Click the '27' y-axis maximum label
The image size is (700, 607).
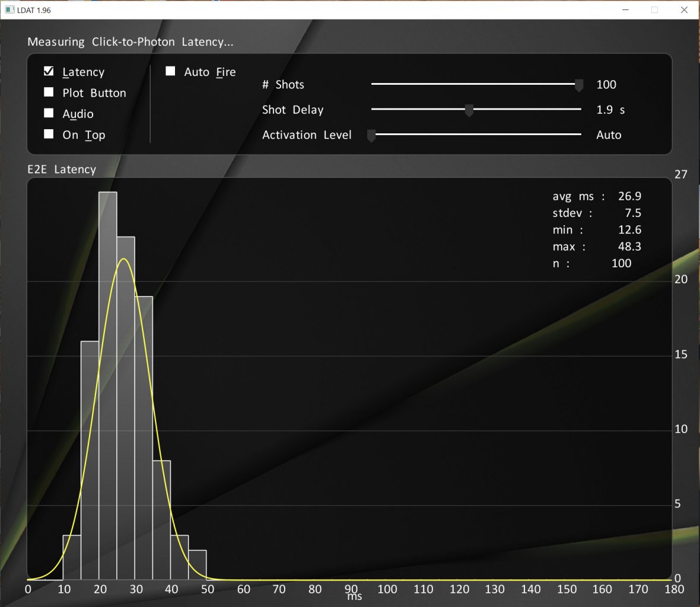click(x=680, y=174)
